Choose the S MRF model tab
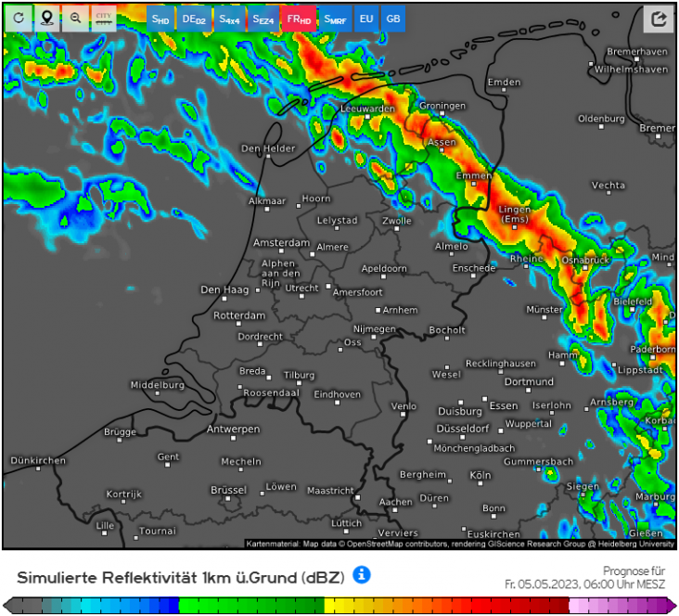 (x=334, y=19)
